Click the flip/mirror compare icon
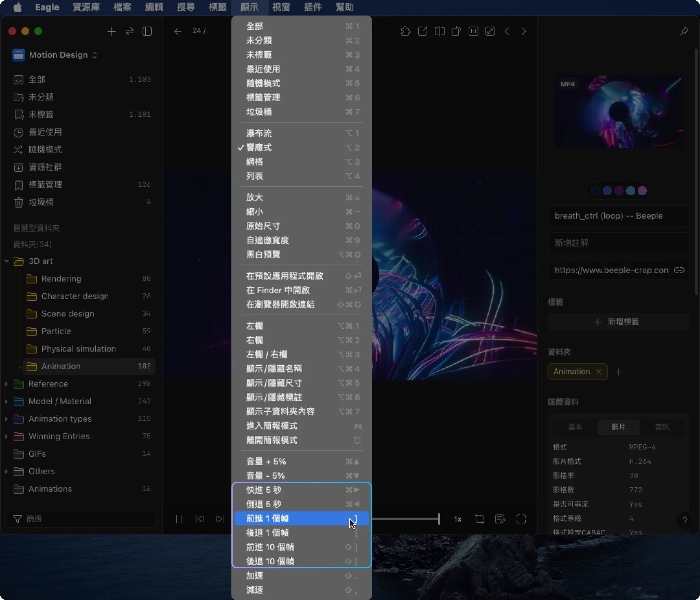Viewport: 700px width, 600px height. (x=440, y=31)
